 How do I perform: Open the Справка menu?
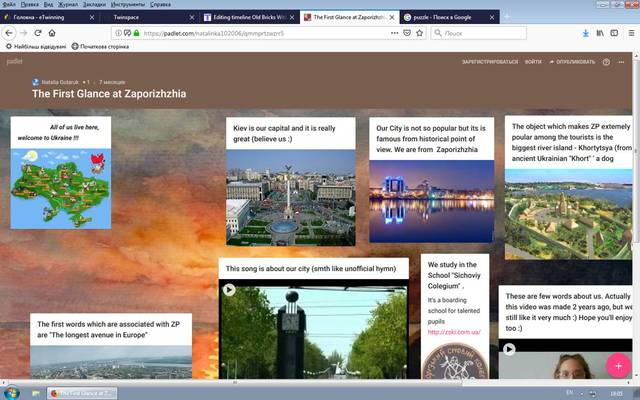coord(160,4)
